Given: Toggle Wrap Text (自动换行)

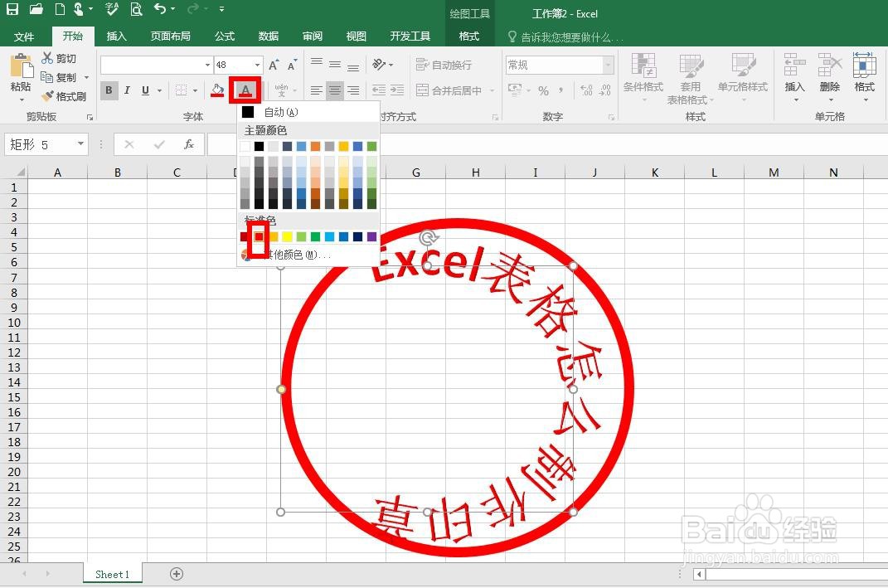Looking at the screenshot, I should pyautogui.click(x=444, y=65).
